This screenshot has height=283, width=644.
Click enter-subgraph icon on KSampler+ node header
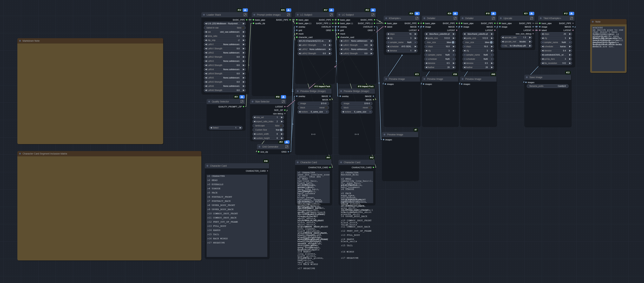click(x=417, y=18)
